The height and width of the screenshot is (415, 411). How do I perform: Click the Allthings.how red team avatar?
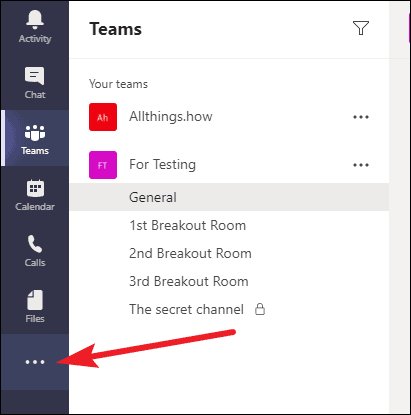tap(103, 117)
